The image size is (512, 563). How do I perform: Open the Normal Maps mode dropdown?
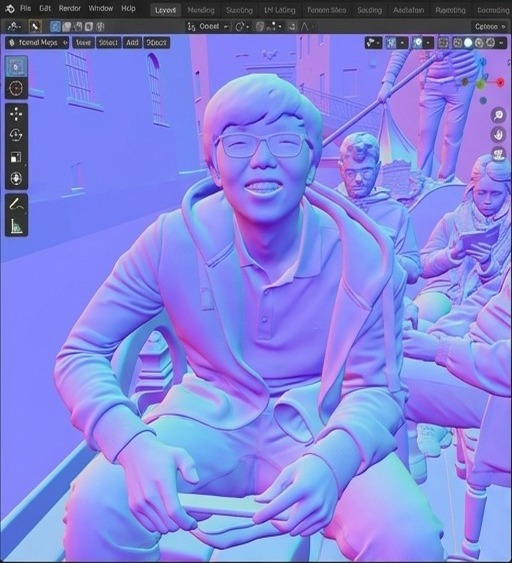coord(37,43)
